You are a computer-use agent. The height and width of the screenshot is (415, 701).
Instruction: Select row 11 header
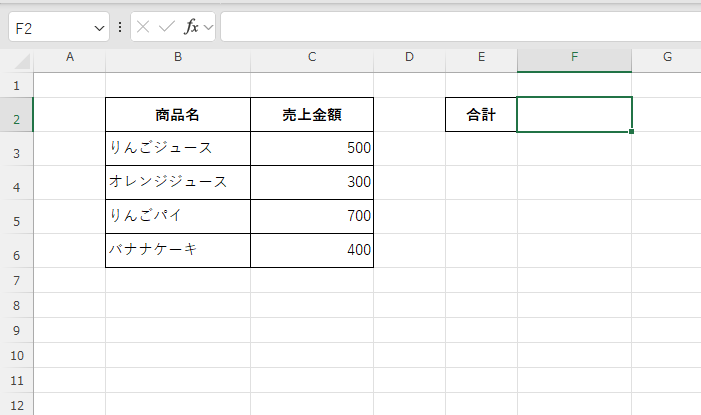[x=17, y=381]
